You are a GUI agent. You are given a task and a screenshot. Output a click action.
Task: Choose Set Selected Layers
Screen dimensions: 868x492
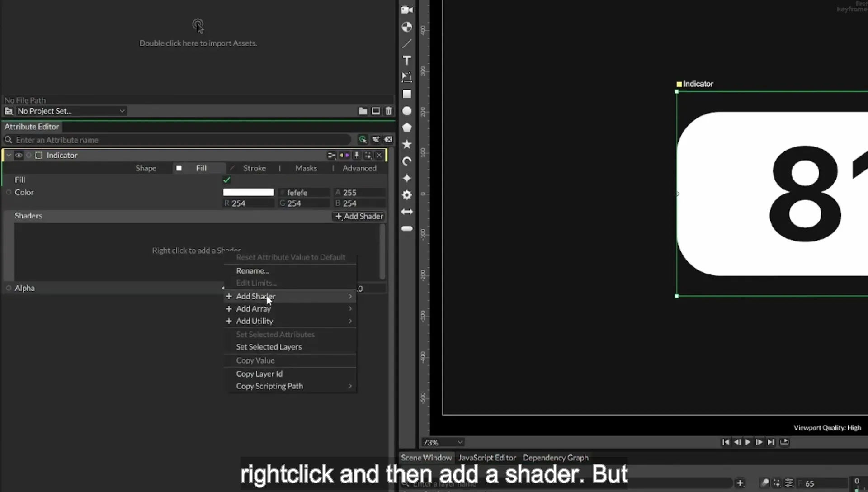pyautogui.click(x=290, y=347)
